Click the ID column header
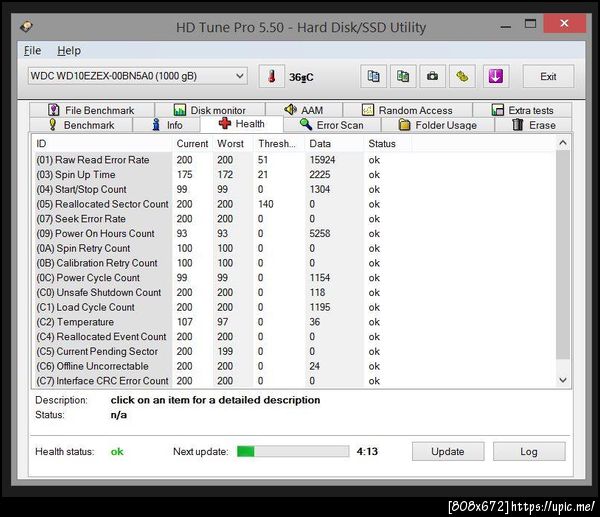The height and width of the screenshot is (517, 600). 102,144
